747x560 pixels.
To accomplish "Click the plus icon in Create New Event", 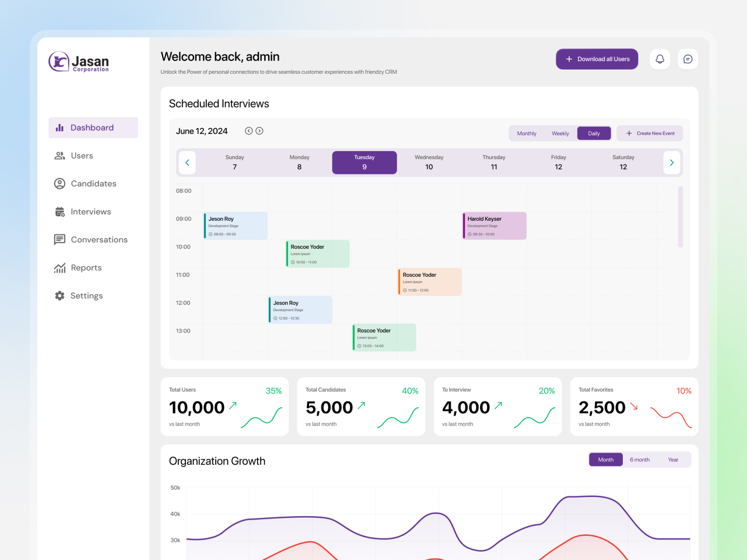I will pos(629,133).
